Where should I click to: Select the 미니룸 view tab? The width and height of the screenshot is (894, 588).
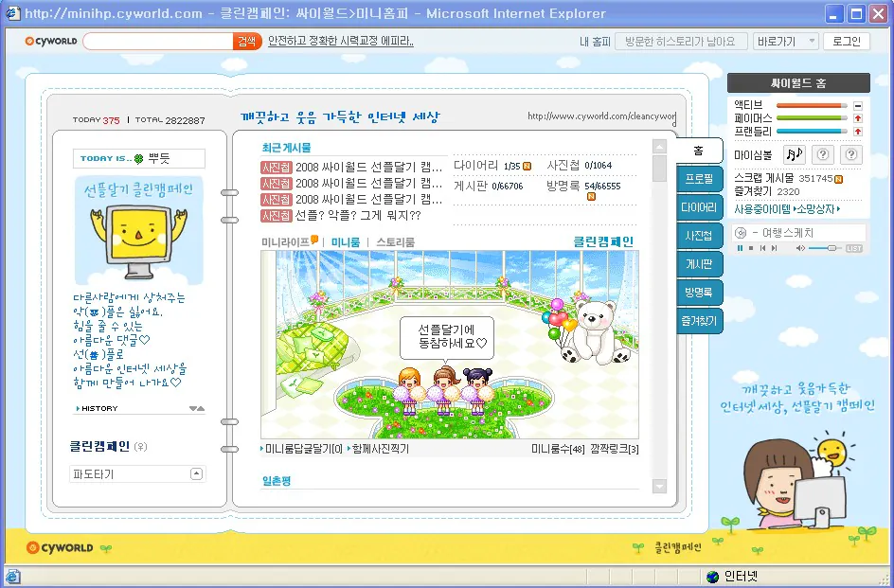346,242
